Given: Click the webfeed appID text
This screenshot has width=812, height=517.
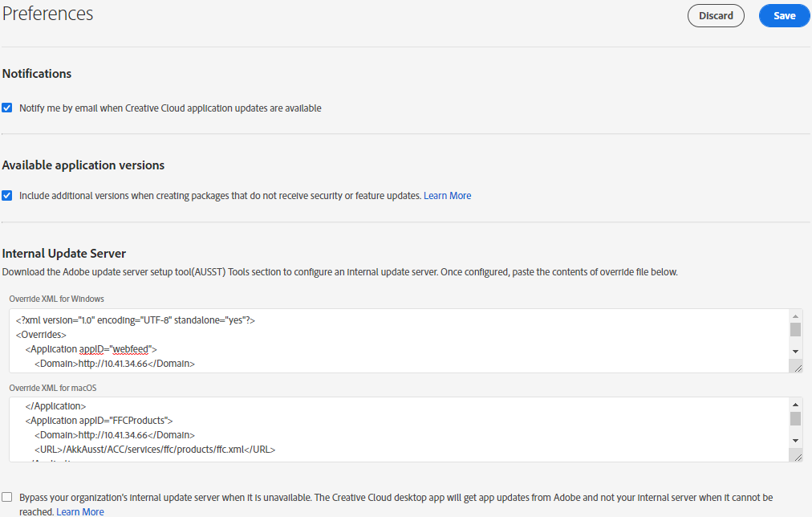Looking at the screenshot, I should point(130,348).
